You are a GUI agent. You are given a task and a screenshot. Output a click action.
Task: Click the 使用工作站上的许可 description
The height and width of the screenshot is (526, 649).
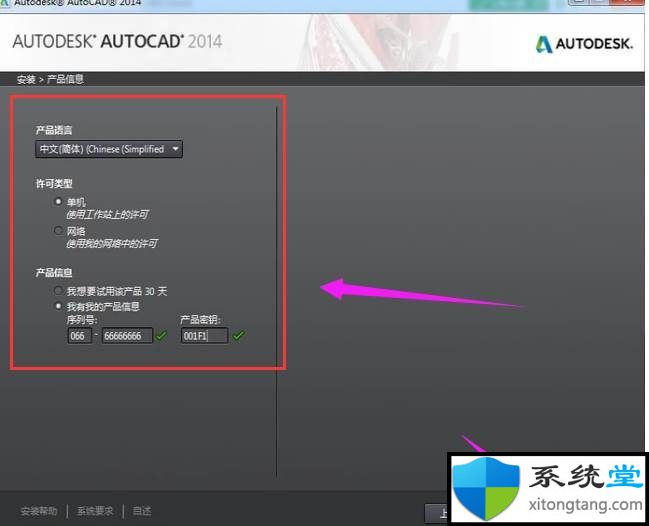click(x=107, y=214)
